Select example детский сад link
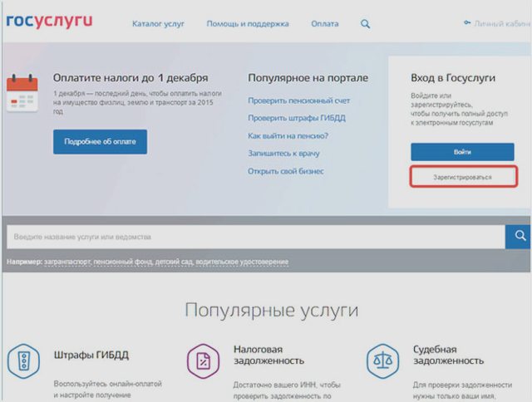Image resolution: width=532 pixels, height=402 pixels. pyautogui.click(x=174, y=262)
